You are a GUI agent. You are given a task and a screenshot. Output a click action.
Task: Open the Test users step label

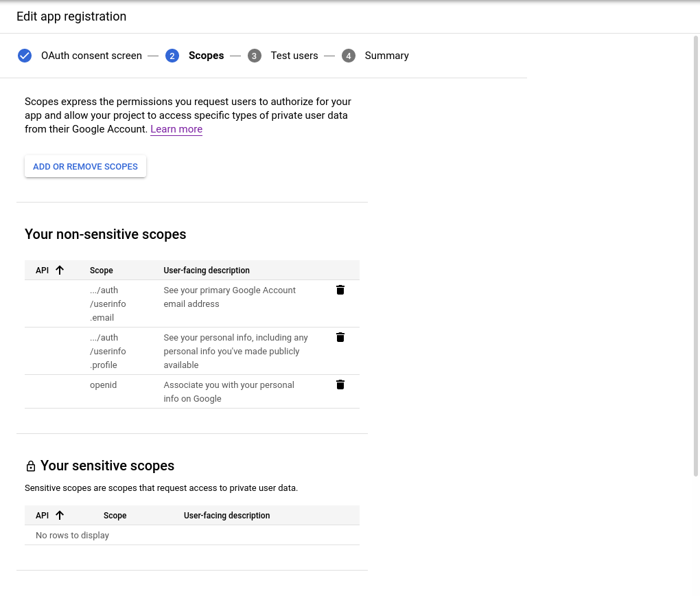[x=294, y=56]
